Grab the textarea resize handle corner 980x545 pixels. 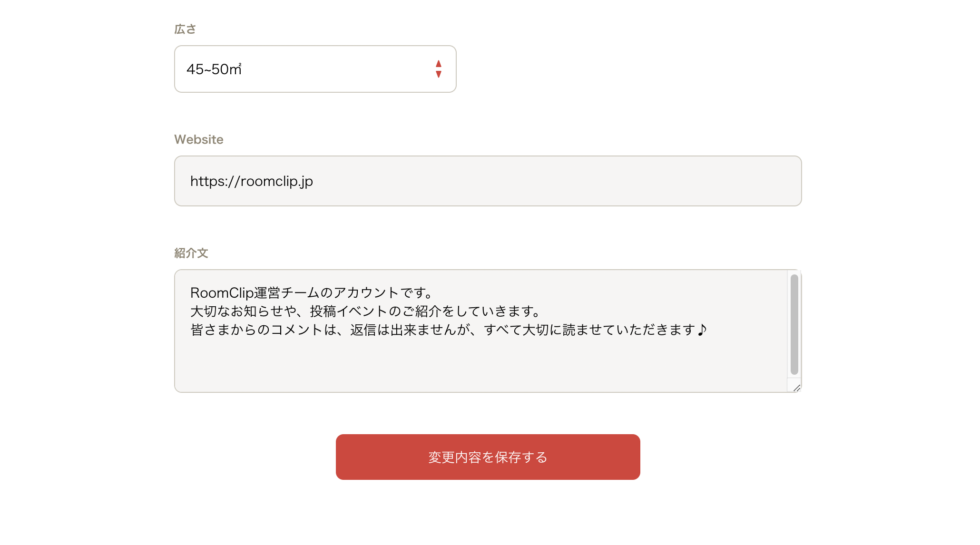(797, 388)
